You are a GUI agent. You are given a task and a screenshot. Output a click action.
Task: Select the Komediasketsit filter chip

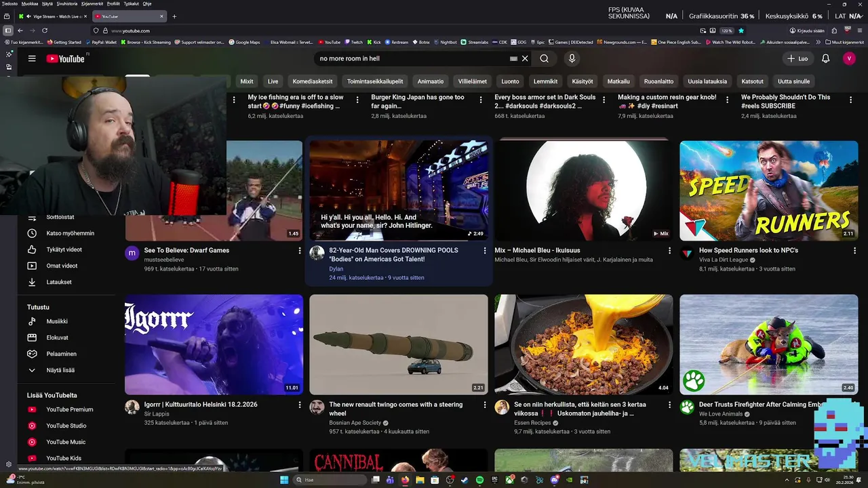click(x=313, y=81)
